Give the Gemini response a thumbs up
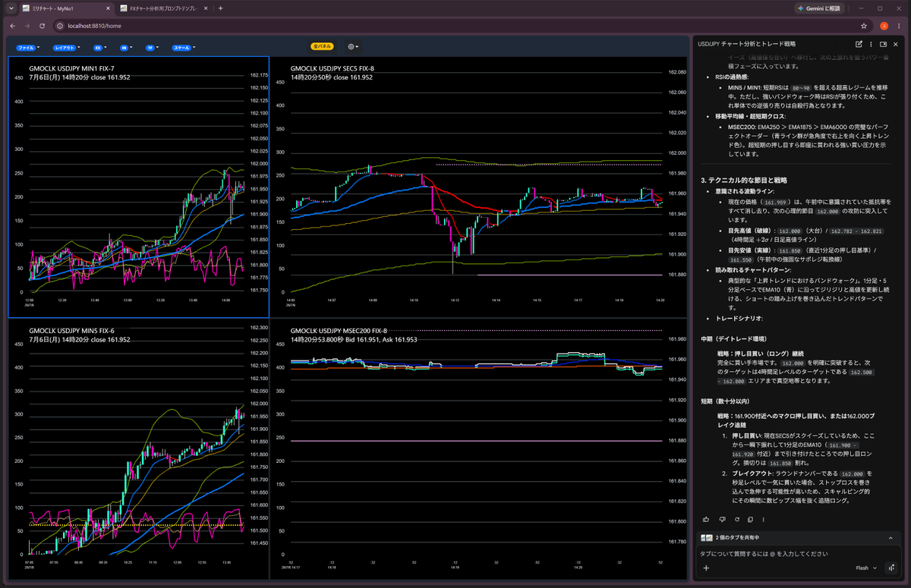 [706, 519]
